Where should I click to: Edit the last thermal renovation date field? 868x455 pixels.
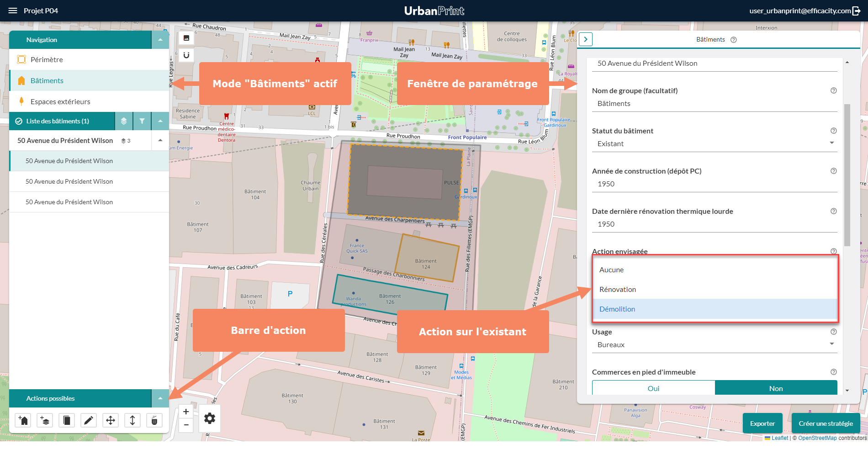715,224
